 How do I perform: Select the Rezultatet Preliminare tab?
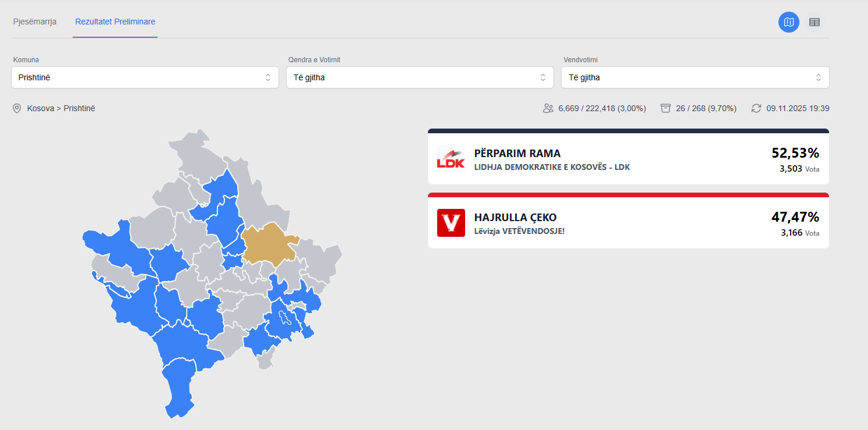click(x=115, y=22)
